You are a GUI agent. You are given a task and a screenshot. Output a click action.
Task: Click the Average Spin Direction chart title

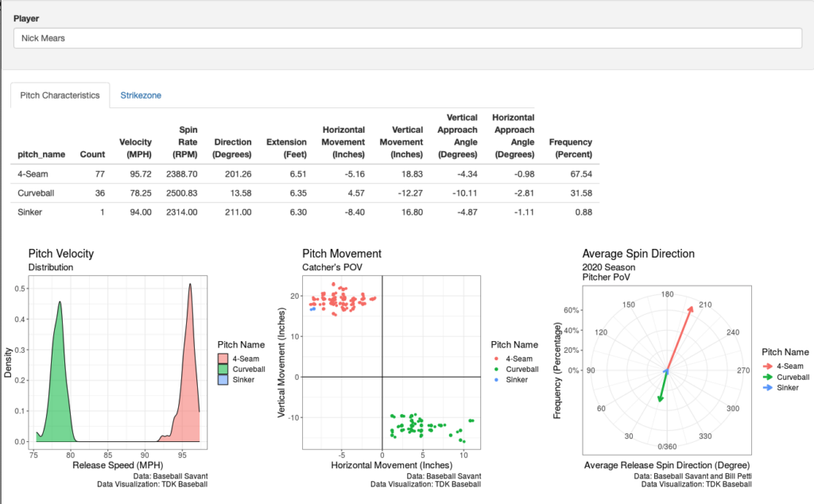[x=638, y=254]
